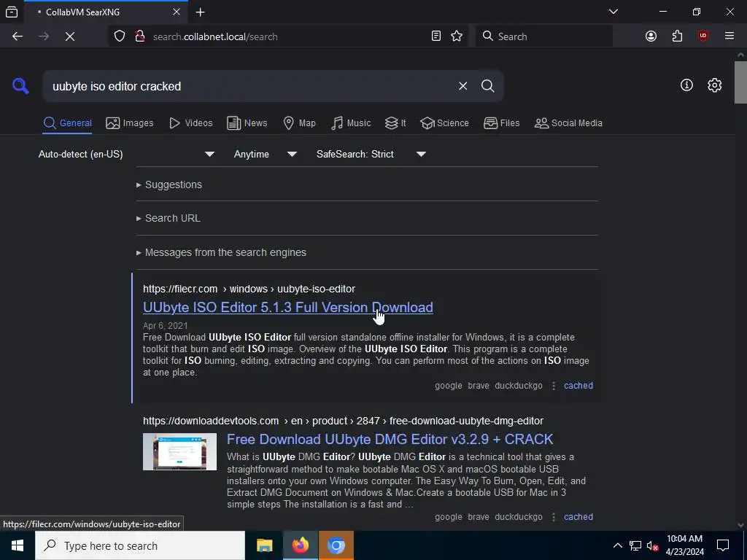Switch to Videos search tab
This screenshot has height=560, width=747.
[191, 123]
